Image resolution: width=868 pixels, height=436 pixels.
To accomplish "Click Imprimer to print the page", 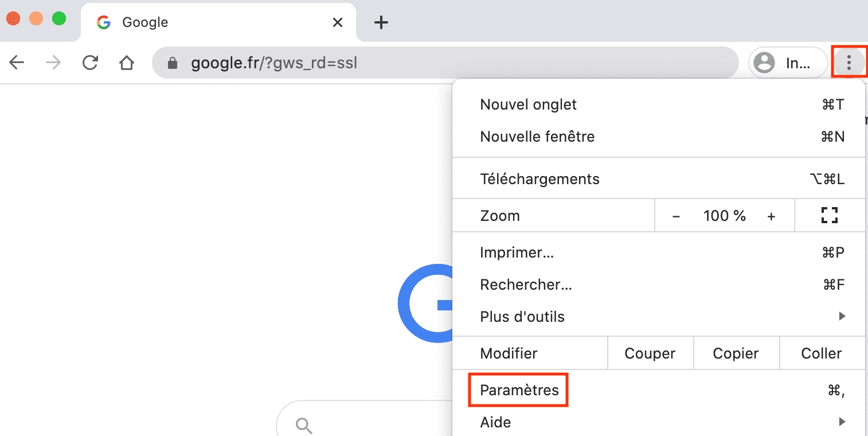I will (x=516, y=252).
